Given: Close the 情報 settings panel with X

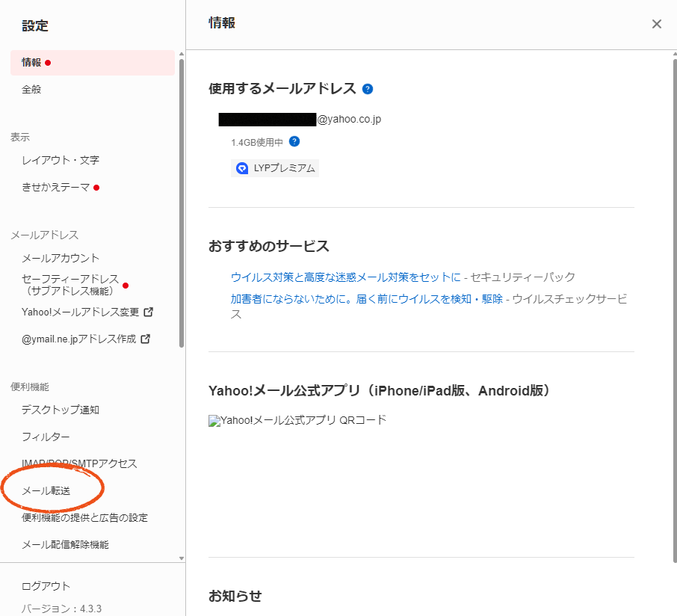Looking at the screenshot, I should pyautogui.click(x=657, y=24).
